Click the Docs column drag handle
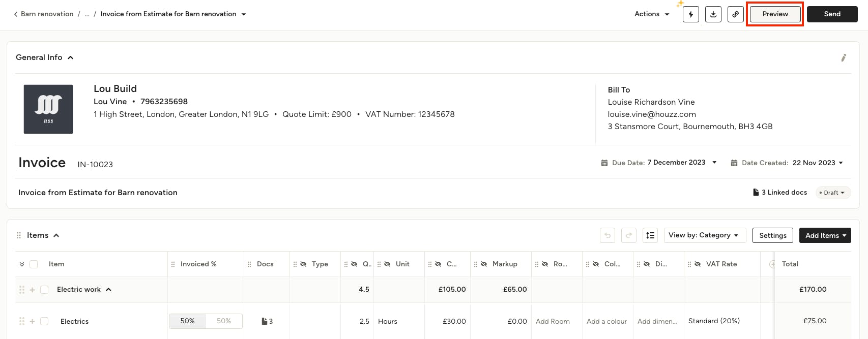The width and height of the screenshot is (868, 339). pos(249,264)
